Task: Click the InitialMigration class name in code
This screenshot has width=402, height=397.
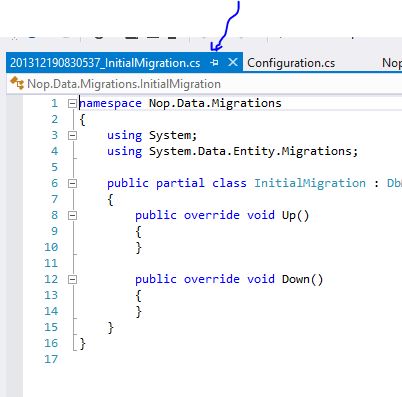Action: [x=310, y=183]
